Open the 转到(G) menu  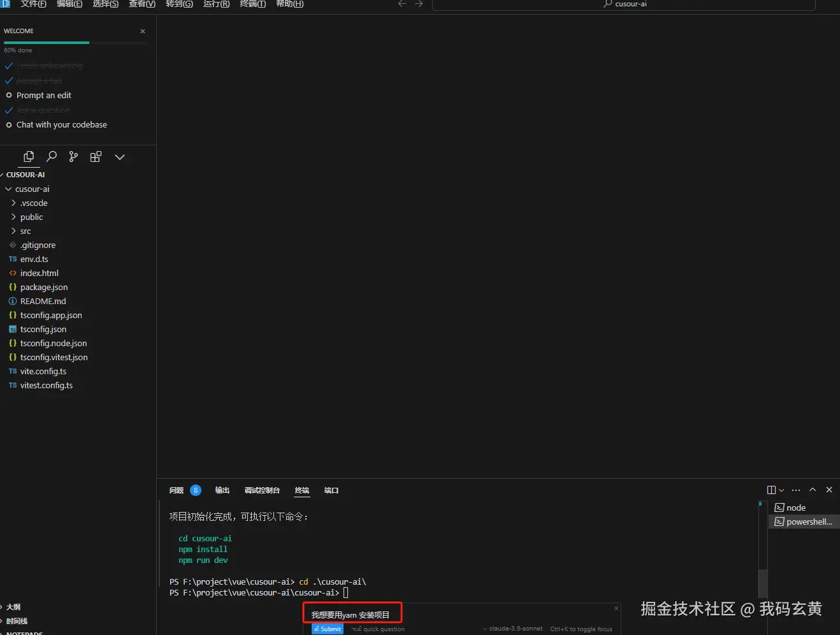(x=179, y=4)
